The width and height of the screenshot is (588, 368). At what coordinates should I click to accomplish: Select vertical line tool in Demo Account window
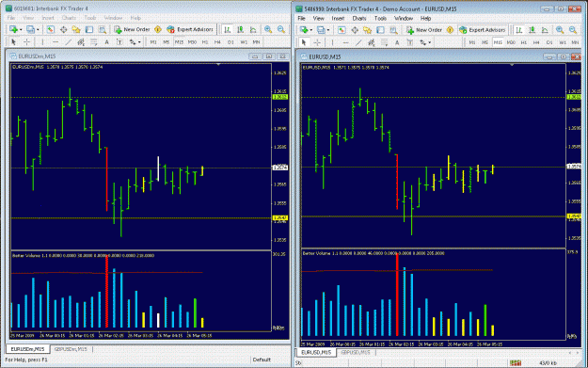tap(333, 42)
